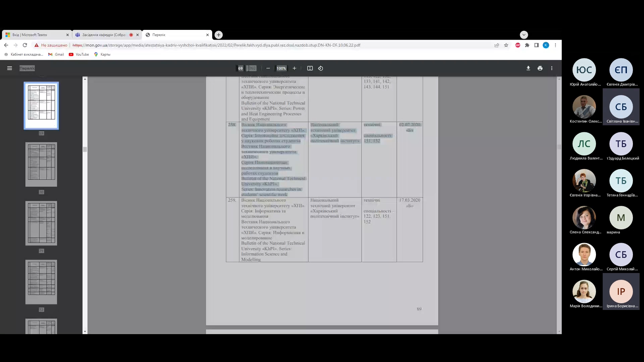Select participant Олена Олександрівна avatar
This screenshot has height=362, width=644.
pyautogui.click(x=584, y=218)
